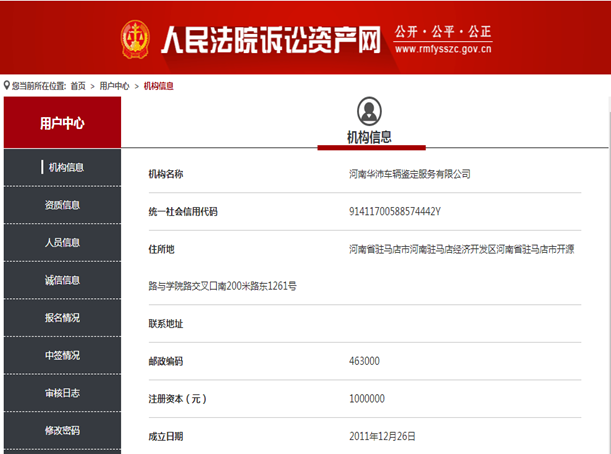This screenshot has height=454, width=611.
Task: Open 人员信息 in the sidebar menu
Action: click(x=62, y=242)
